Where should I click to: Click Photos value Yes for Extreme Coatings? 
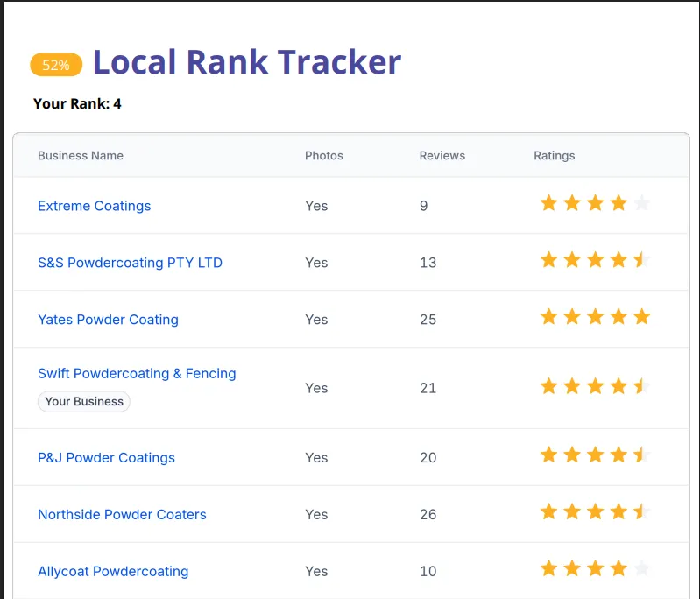point(316,206)
